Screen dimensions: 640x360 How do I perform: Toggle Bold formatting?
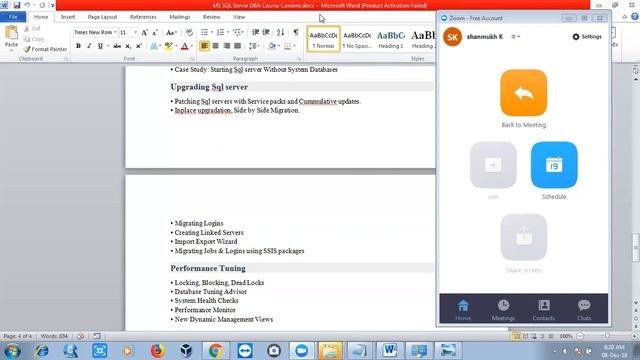(78, 46)
